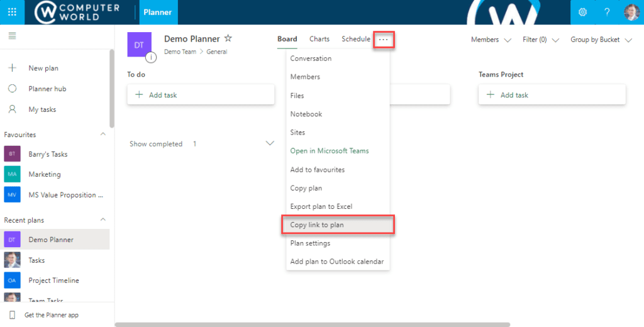Open the Members dropdown
The width and height of the screenshot is (644, 327).
tap(491, 40)
